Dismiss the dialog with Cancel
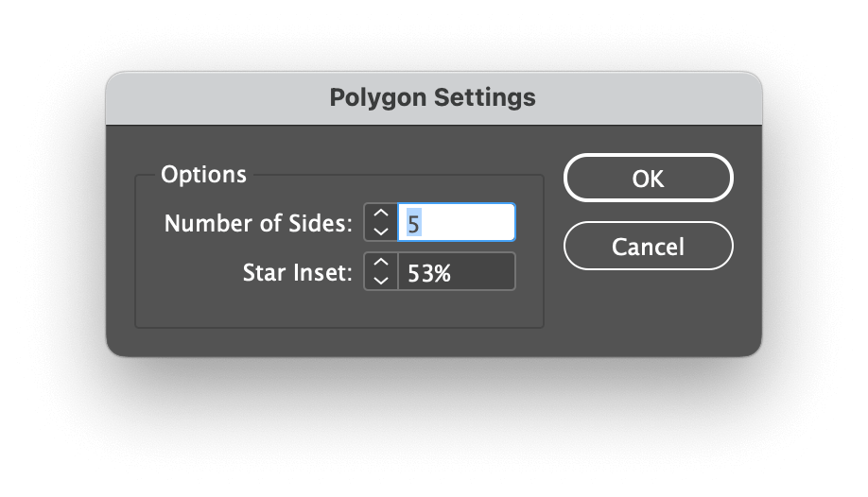Viewport: 868px width, 497px height. point(649,247)
